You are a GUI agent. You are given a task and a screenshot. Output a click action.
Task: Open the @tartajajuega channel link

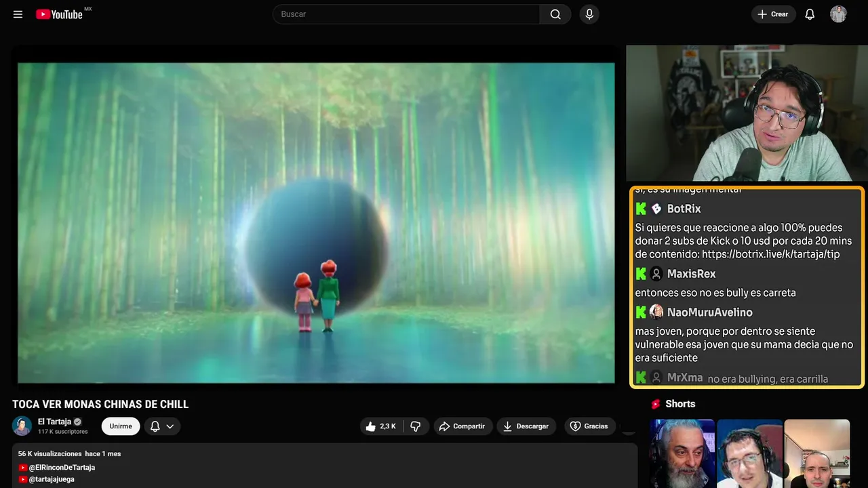point(52,479)
